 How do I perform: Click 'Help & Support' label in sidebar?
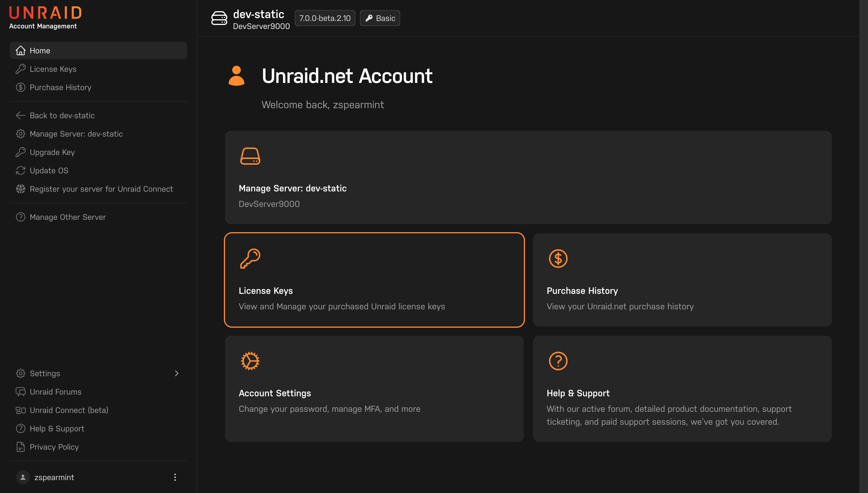tap(57, 428)
